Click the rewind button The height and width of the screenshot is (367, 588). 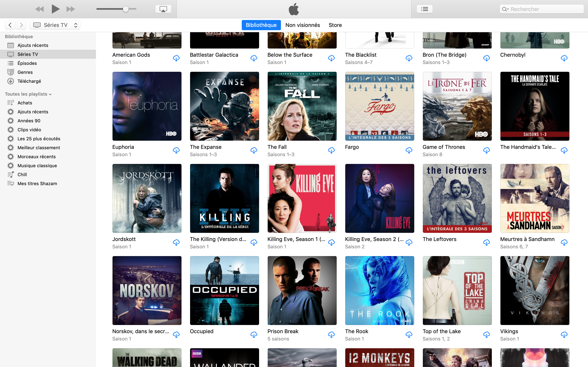coord(40,9)
